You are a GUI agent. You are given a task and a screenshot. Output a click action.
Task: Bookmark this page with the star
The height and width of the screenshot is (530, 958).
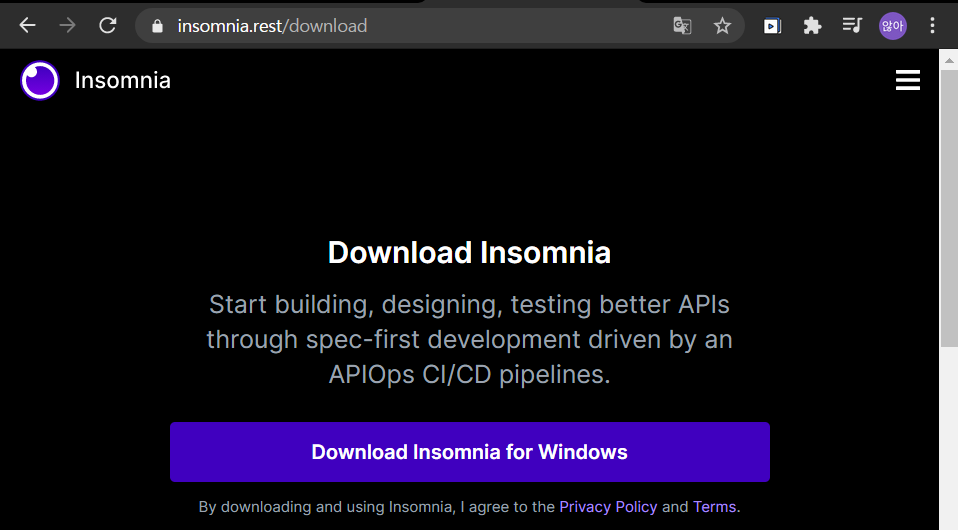722,26
